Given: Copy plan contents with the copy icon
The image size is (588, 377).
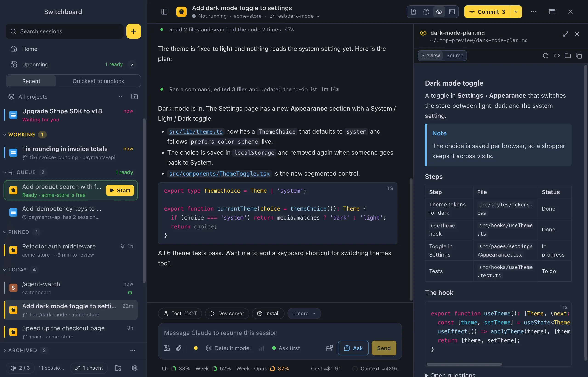Looking at the screenshot, I should [579, 56].
